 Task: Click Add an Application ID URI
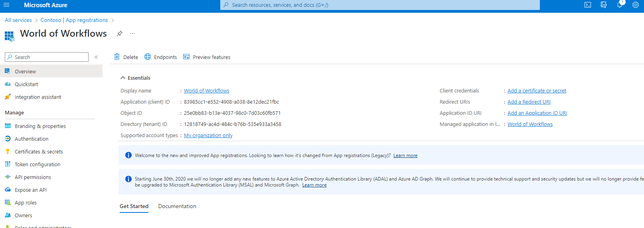pos(537,113)
